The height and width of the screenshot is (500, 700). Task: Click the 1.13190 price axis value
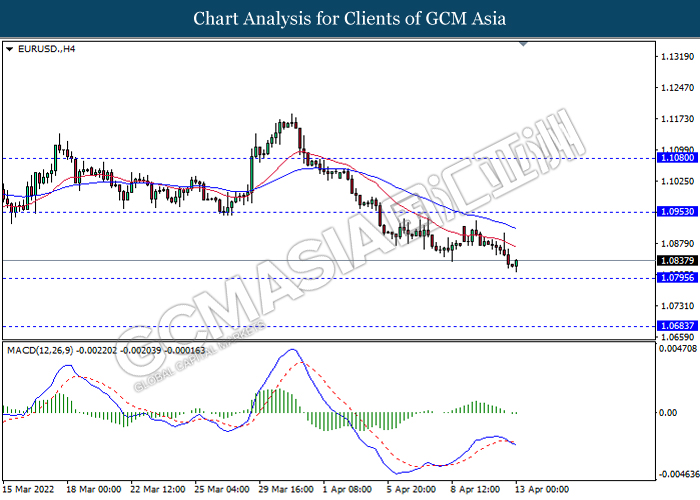click(x=677, y=57)
